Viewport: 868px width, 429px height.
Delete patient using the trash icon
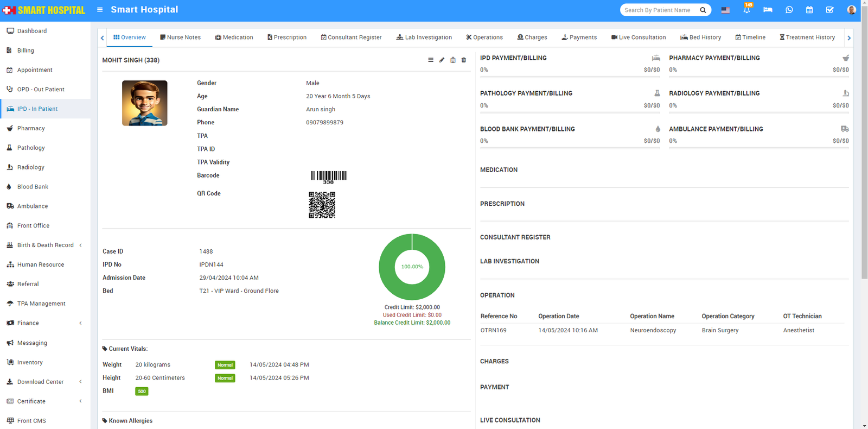[x=464, y=60]
